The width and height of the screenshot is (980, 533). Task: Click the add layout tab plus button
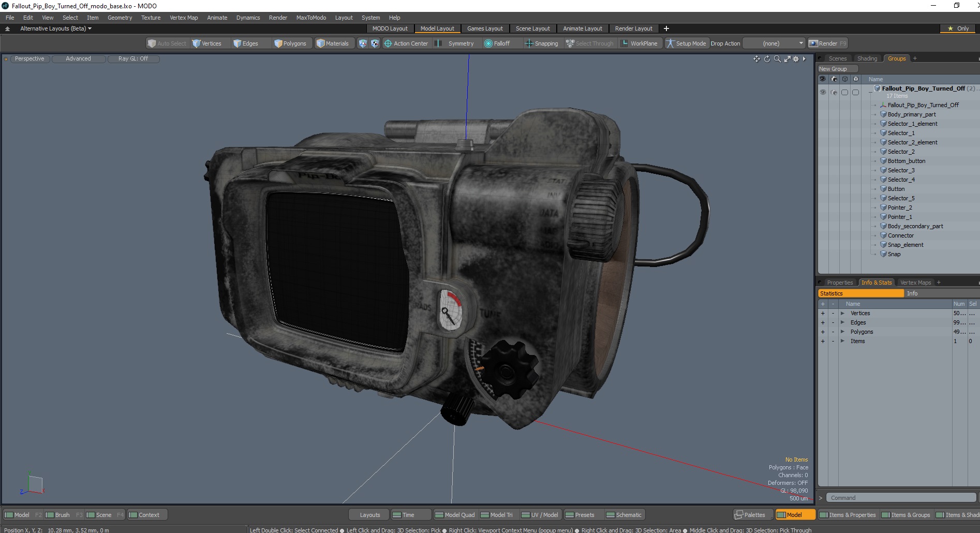[x=666, y=28]
